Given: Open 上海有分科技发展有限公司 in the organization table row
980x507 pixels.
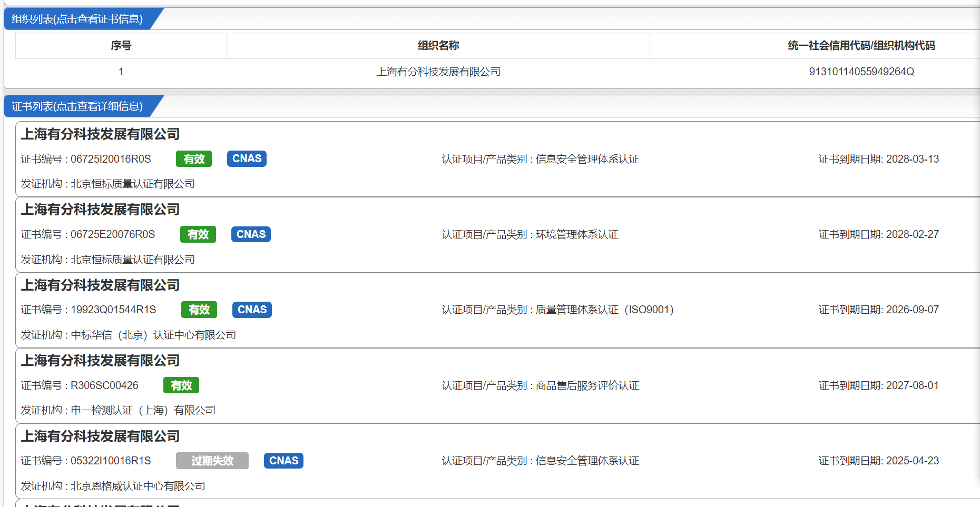Looking at the screenshot, I should (438, 72).
